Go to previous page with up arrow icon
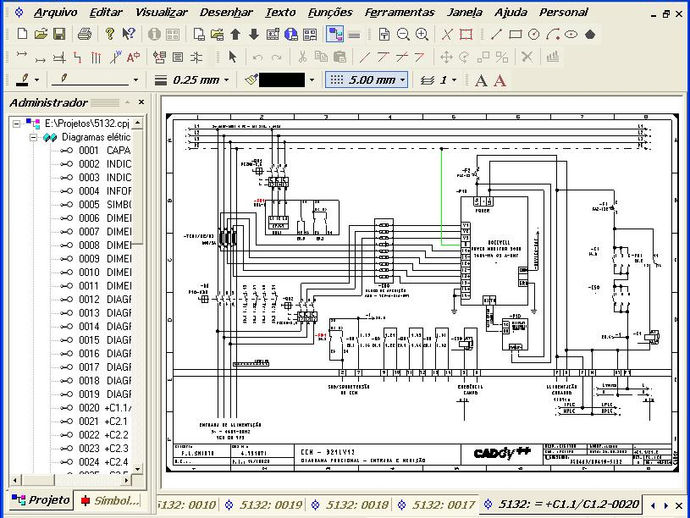The height and width of the screenshot is (518, 690). [235, 34]
